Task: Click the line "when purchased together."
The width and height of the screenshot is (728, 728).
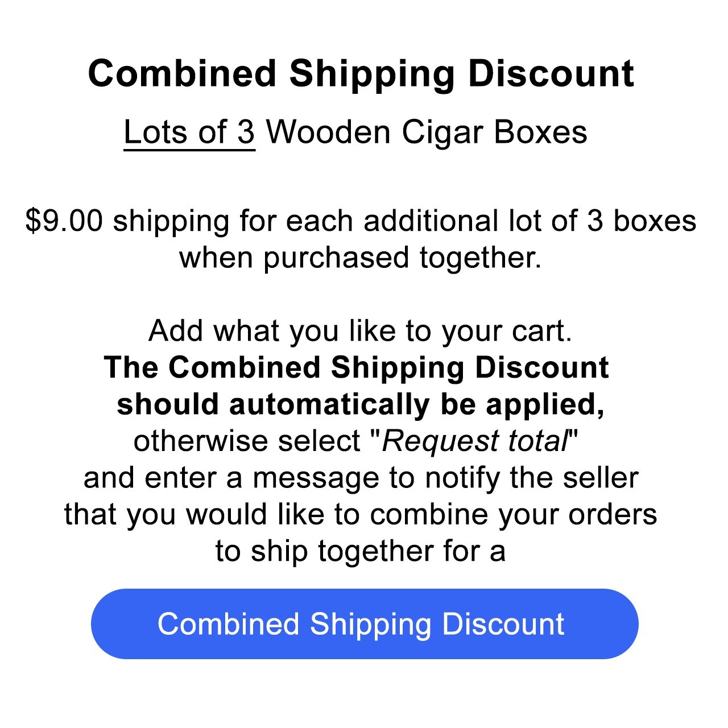Action: (361, 258)
